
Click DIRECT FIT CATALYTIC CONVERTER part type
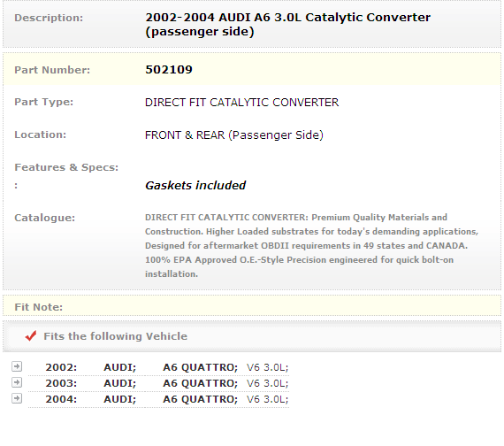(241, 103)
